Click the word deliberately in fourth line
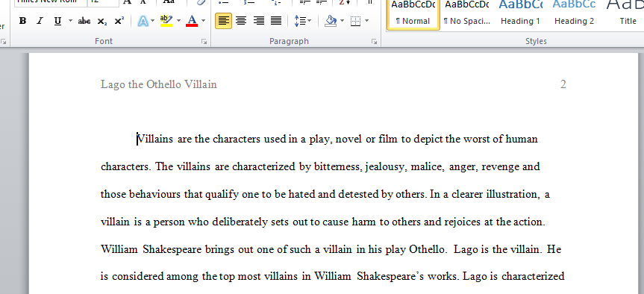Image resolution: width=644 pixels, height=294 pixels. [x=240, y=222]
